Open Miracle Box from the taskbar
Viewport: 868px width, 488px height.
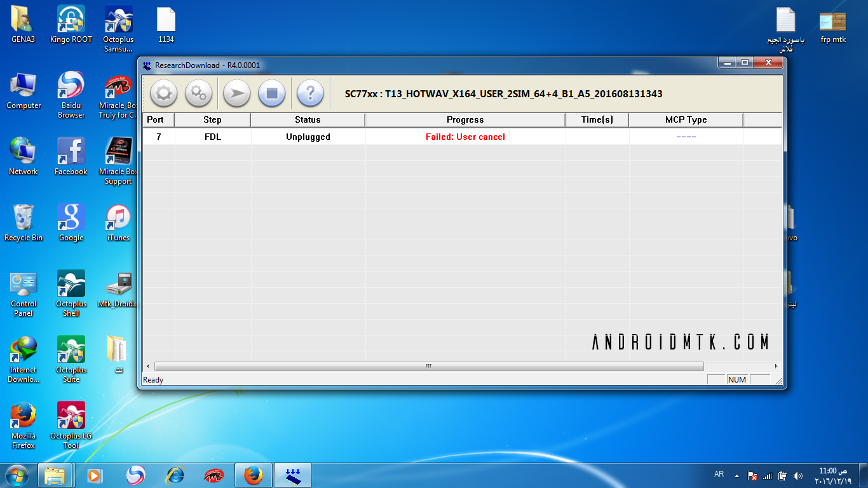coord(214,475)
